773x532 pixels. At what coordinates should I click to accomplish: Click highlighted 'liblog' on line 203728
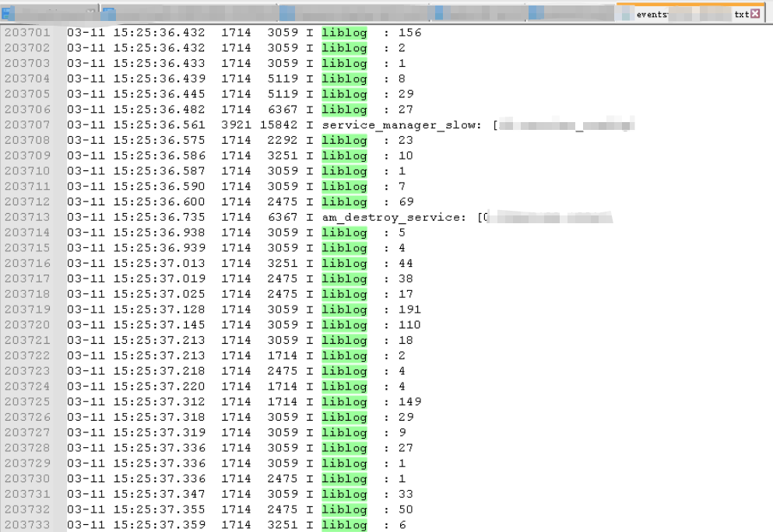coord(345,448)
